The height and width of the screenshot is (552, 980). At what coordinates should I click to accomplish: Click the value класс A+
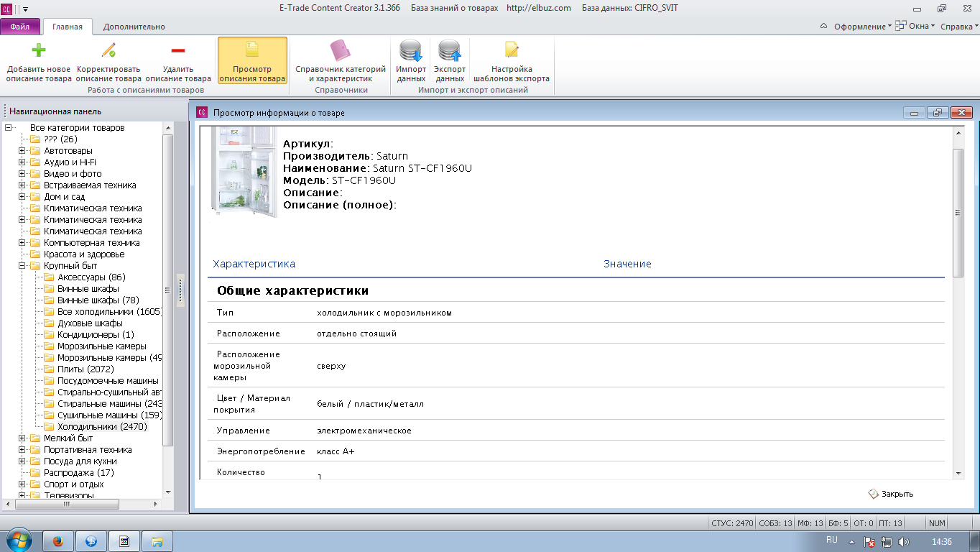click(x=336, y=451)
